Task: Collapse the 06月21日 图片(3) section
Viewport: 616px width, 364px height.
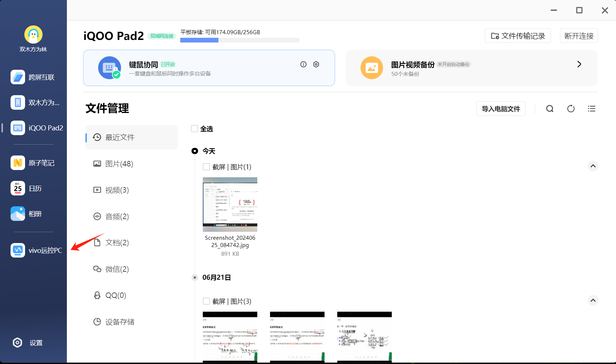Action: pyautogui.click(x=593, y=300)
